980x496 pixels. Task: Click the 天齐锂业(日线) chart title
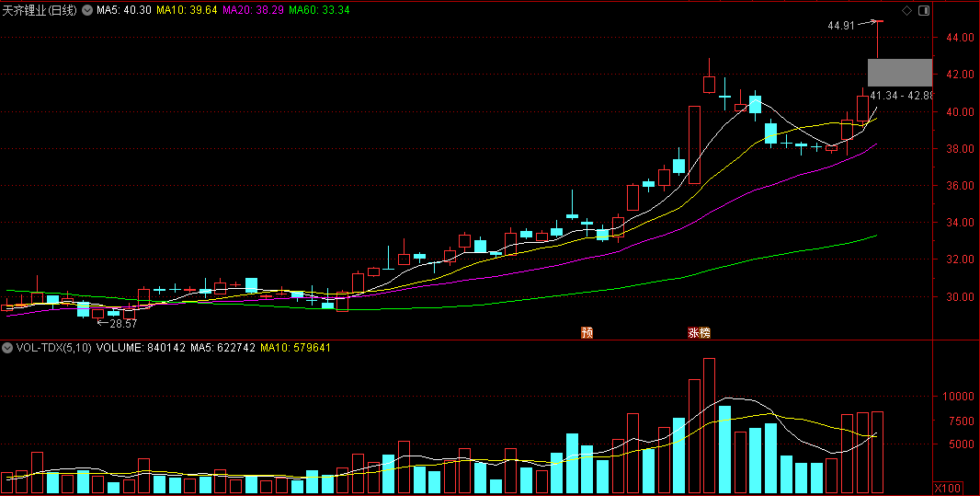[40, 11]
